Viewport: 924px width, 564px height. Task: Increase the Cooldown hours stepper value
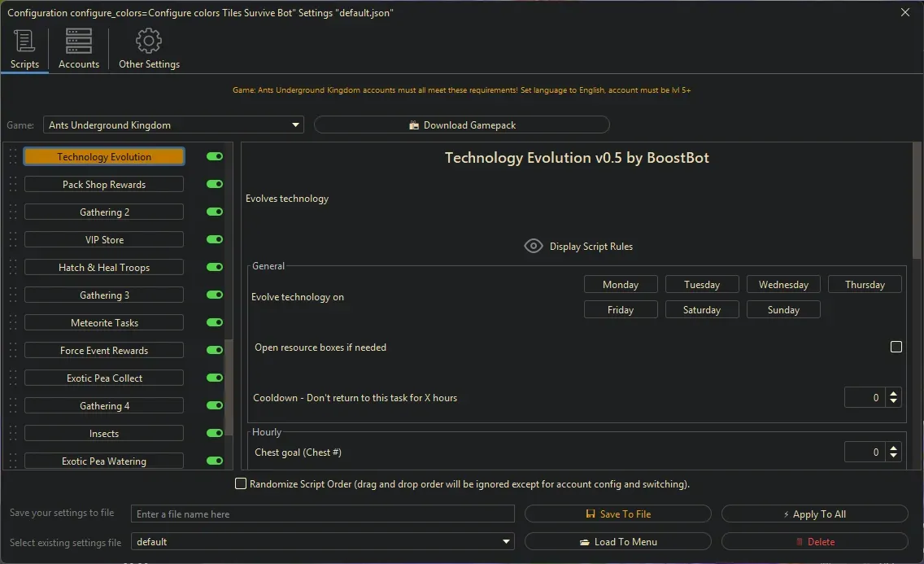coord(894,394)
